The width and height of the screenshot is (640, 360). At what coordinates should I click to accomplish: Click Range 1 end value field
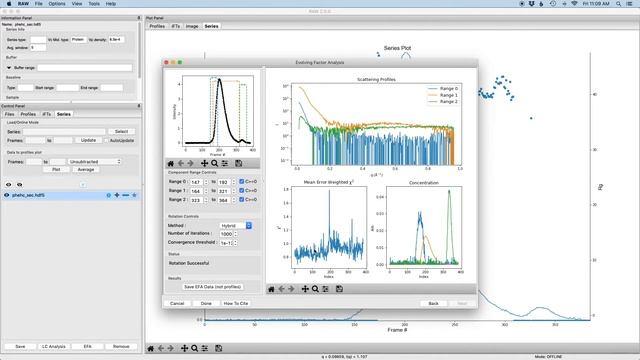(x=224, y=191)
